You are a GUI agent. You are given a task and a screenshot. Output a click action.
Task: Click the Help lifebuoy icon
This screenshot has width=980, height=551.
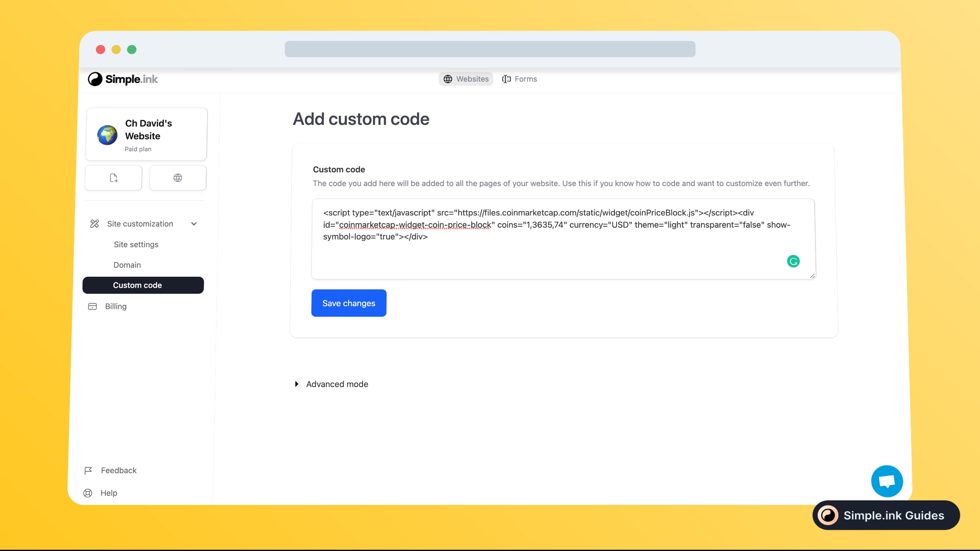point(88,493)
